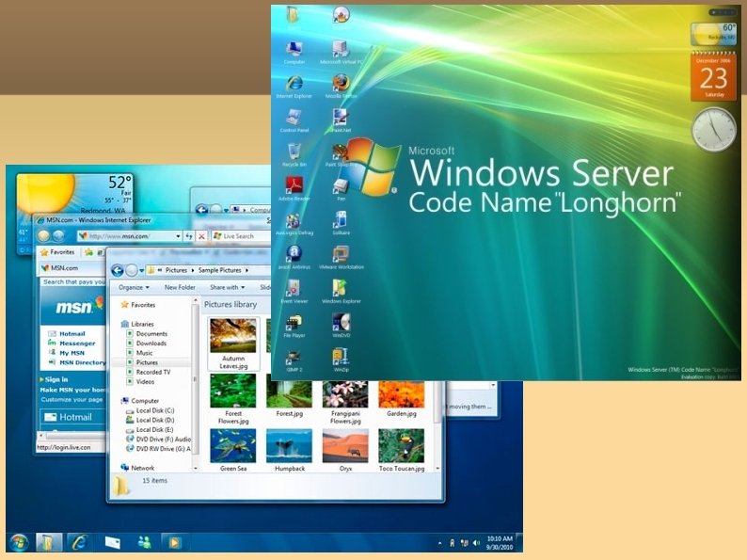Refresh the page in Internet Explorer
Screen dimensions: 747x560
pyautogui.click(x=189, y=236)
